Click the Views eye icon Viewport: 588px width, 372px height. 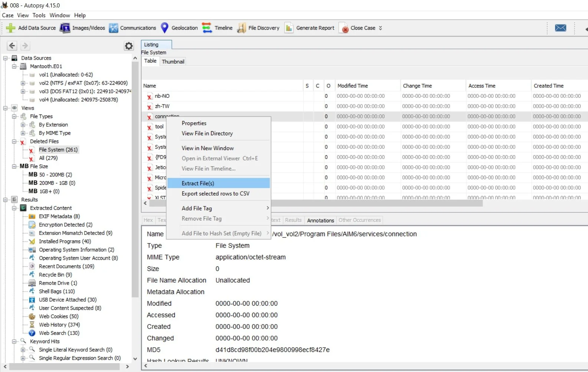[x=14, y=108]
